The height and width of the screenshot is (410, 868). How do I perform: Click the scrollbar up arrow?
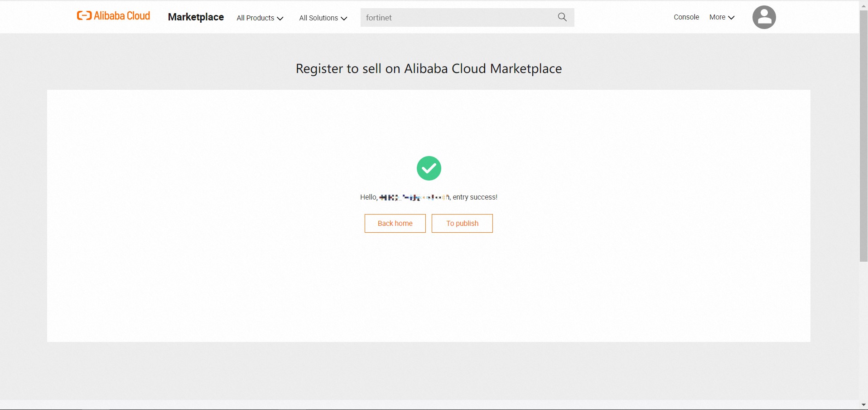[x=863, y=6]
